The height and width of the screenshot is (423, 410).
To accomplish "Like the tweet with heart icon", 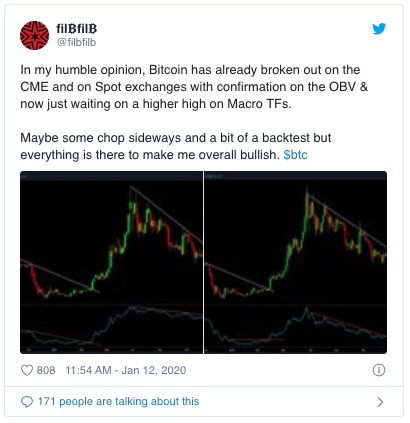I will pos(27,370).
